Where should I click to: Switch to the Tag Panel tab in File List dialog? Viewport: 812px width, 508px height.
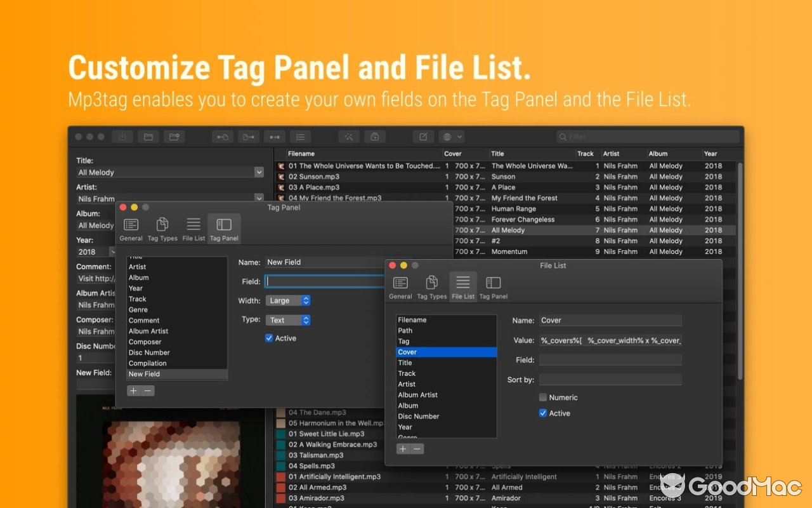click(494, 286)
